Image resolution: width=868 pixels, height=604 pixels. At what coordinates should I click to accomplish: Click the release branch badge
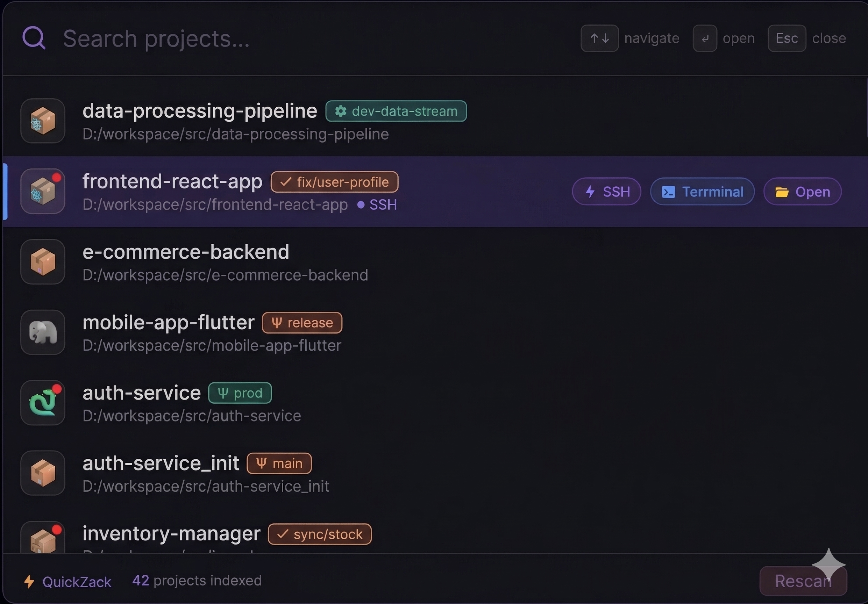point(302,323)
